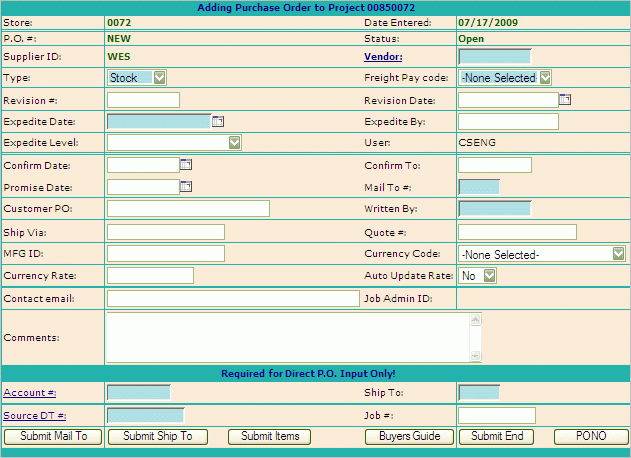
Task: Click the Submit Items button
Action: click(x=270, y=436)
